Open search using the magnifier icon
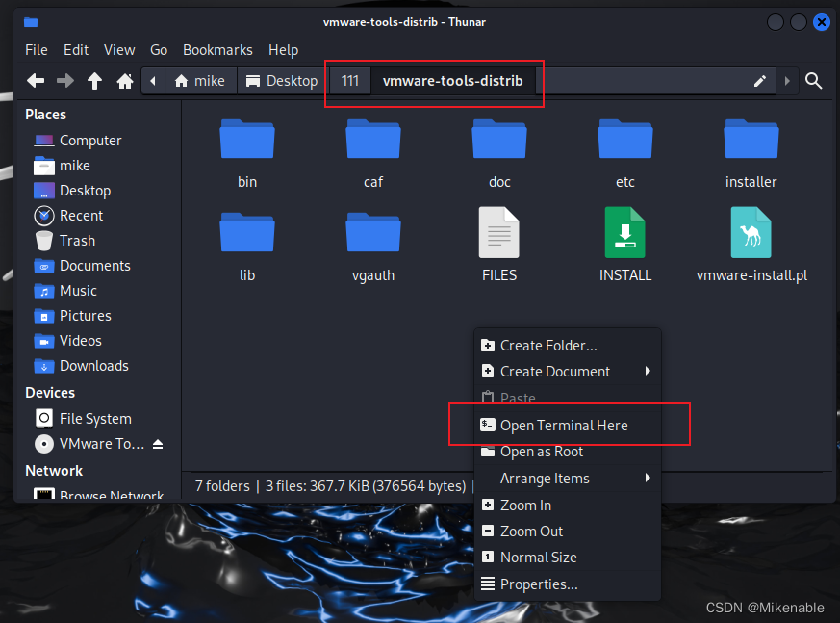 [814, 81]
